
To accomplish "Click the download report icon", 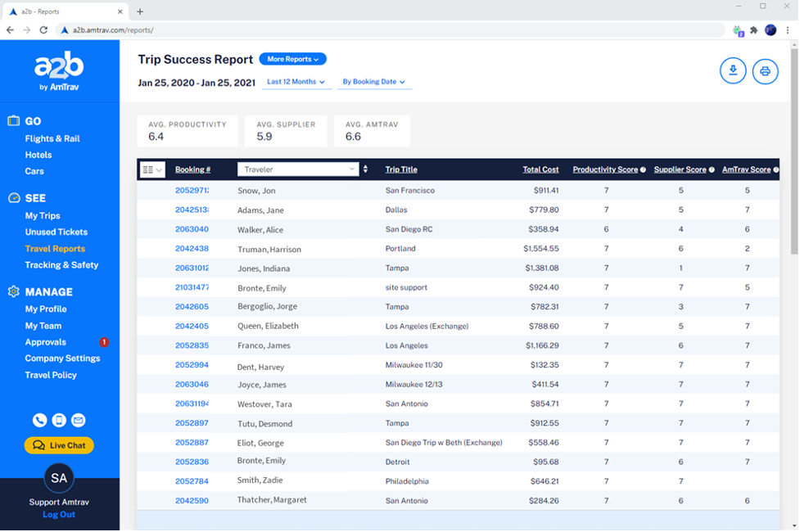I will (733, 71).
